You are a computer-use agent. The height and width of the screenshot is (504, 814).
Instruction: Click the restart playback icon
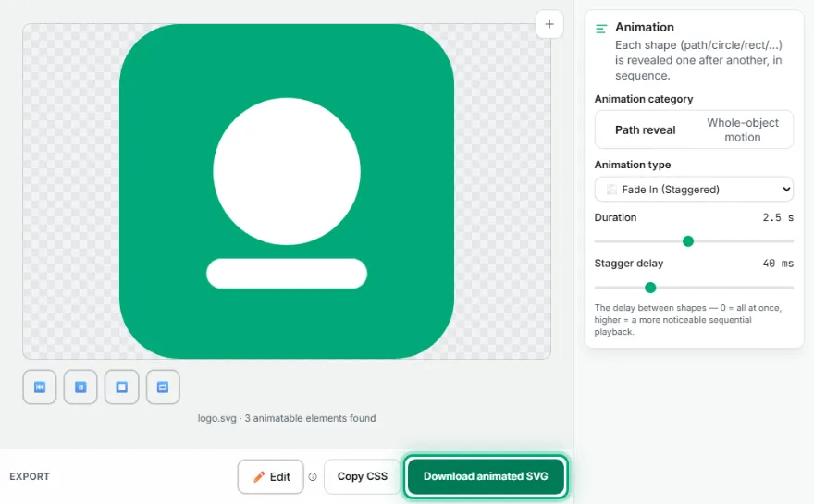pyautogui.click(x=40, y=387)
